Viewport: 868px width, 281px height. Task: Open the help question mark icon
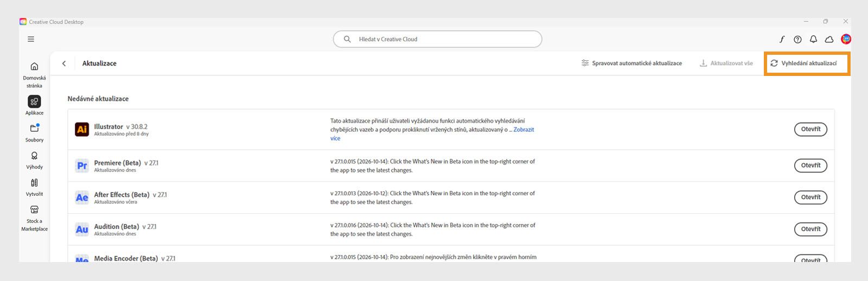[x=797, y=39]
